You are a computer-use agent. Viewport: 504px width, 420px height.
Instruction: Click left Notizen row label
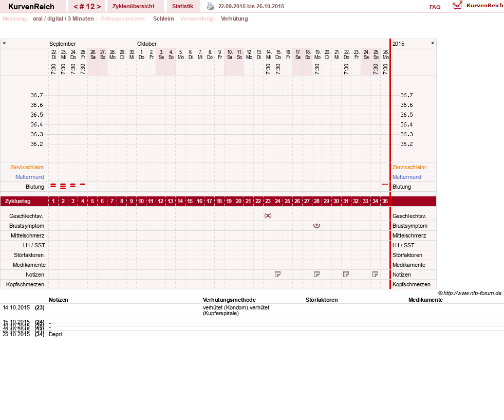(35, 275)
